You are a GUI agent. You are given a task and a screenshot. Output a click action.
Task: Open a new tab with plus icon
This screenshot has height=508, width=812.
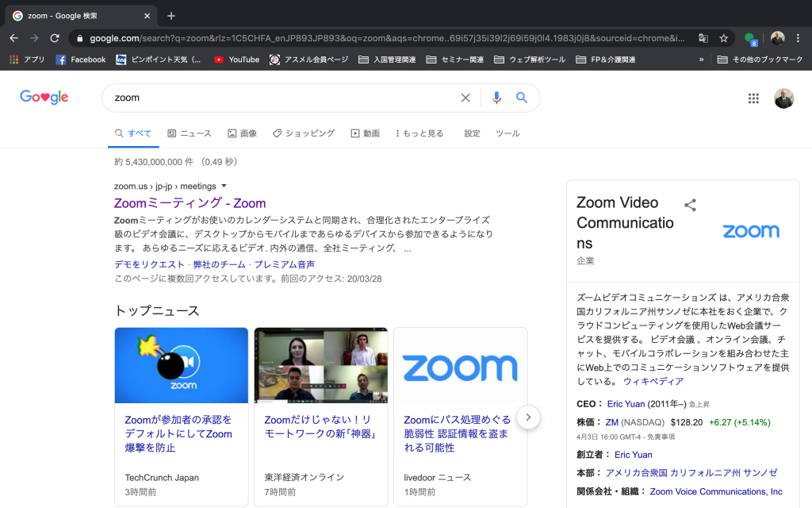click(x=171, y=16)
